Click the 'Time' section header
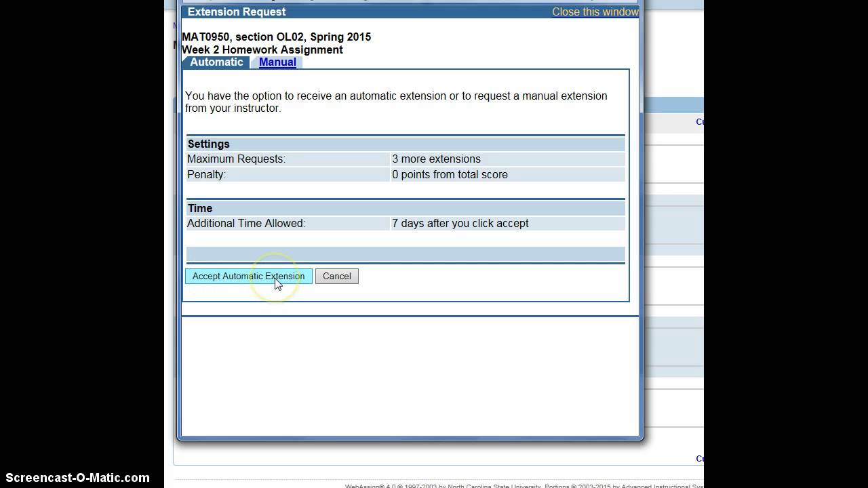 coord(200,208)
